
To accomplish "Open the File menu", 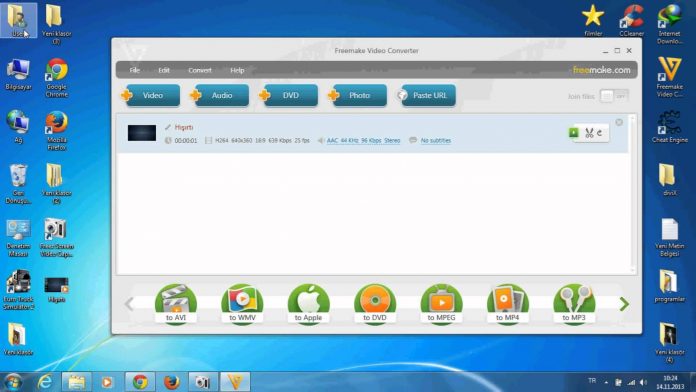I will [134, 70].
